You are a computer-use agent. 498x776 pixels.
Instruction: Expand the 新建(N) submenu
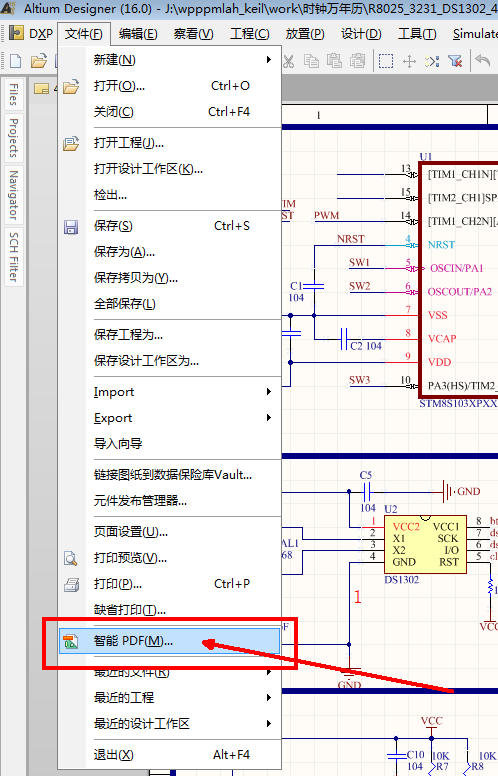pos(269,59)
